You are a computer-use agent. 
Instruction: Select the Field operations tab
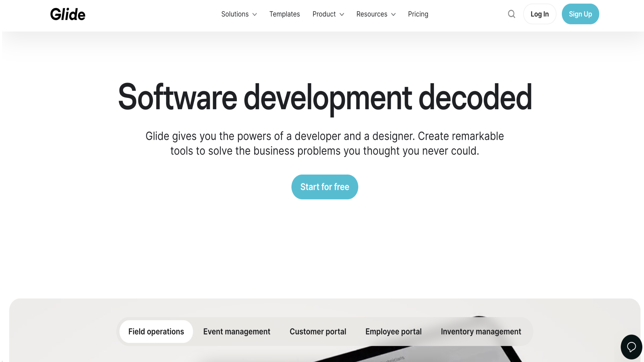[156, 331]
